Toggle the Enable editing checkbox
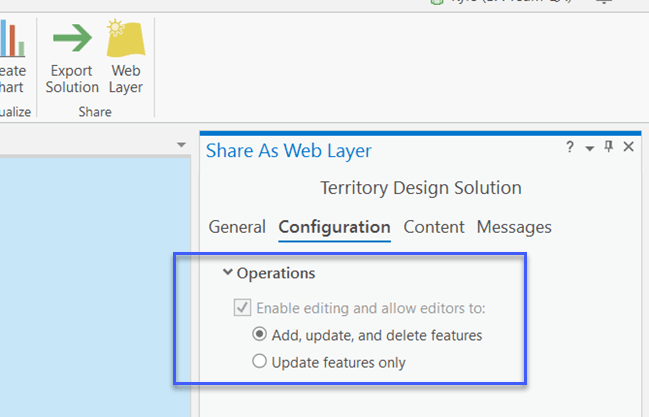The width and height of the screenshot is (649, 417). 241,309
